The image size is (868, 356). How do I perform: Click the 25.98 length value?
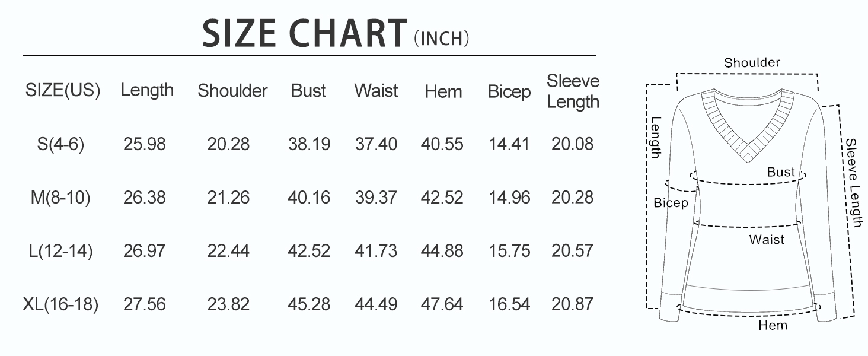coord(145,144)
